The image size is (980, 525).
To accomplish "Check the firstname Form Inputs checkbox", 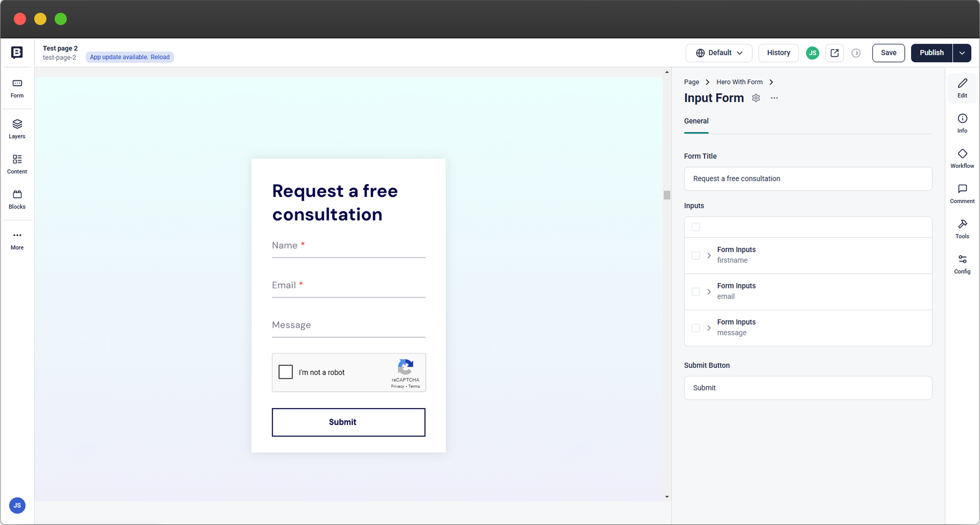I will (x=696, y=255).
